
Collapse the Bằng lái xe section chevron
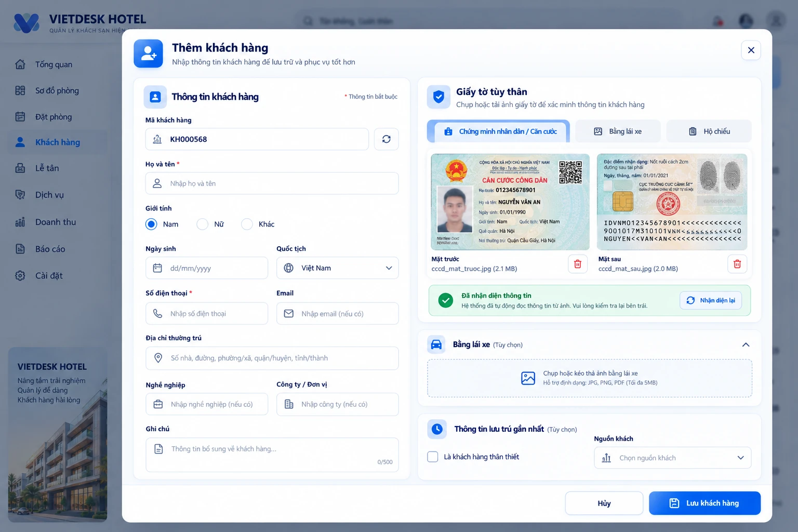coord(746,344)
